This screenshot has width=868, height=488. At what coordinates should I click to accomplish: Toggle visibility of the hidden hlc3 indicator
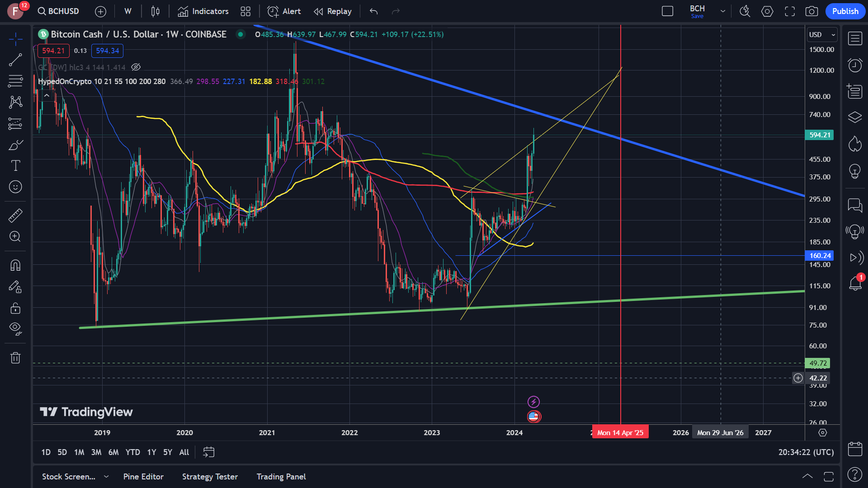[136, 67]
